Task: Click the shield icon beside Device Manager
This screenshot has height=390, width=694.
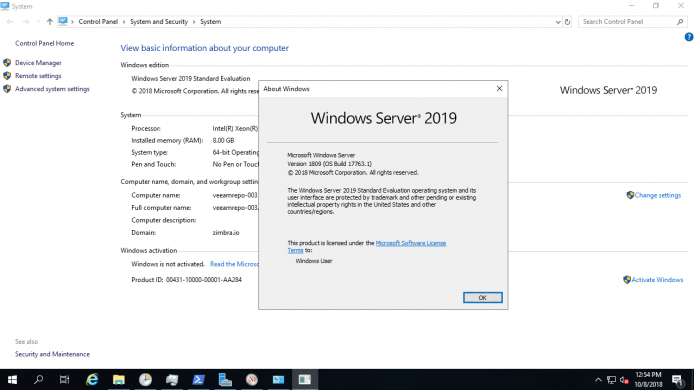Action: pyautogui.click(x=7, y=63)
